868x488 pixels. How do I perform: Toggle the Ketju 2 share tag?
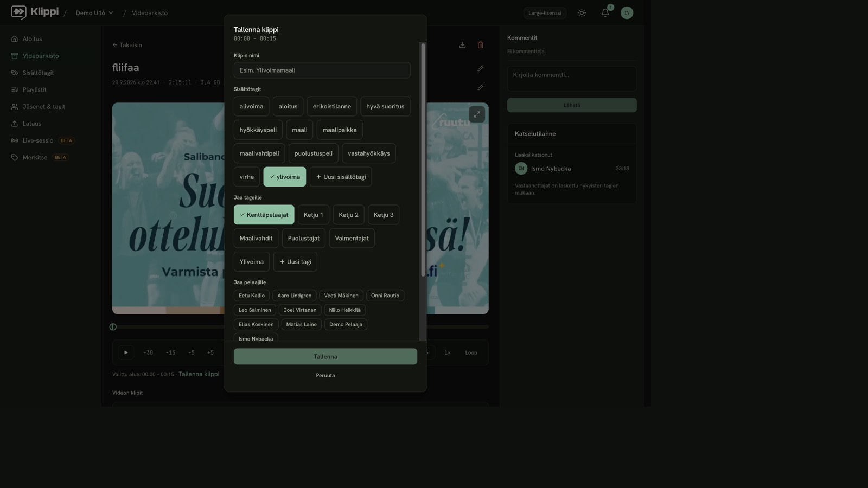349,215
